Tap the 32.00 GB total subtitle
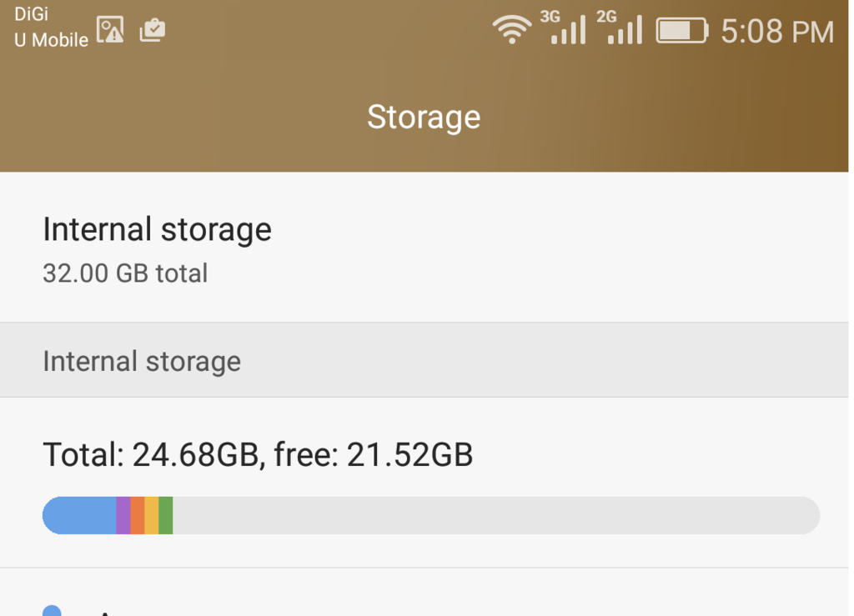Image resolution: width=854 pixels, height=616 pixels. (x=125, y=273)
